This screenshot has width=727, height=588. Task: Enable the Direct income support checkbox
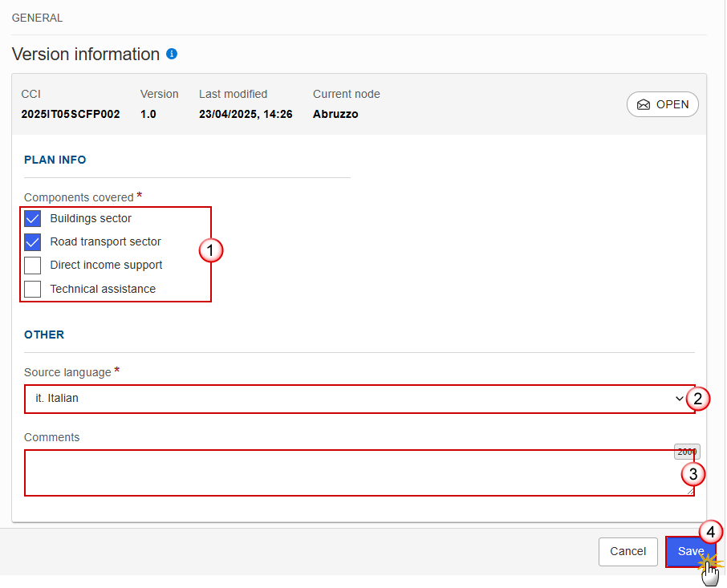[32, 266]
